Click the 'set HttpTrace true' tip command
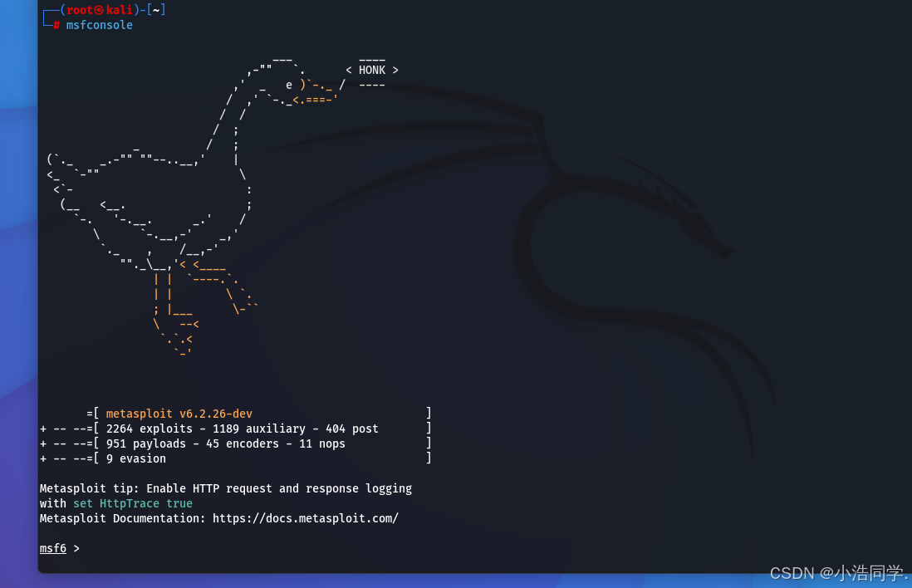The width and height of the screenshot is (912, 588). tap(133, 503)
